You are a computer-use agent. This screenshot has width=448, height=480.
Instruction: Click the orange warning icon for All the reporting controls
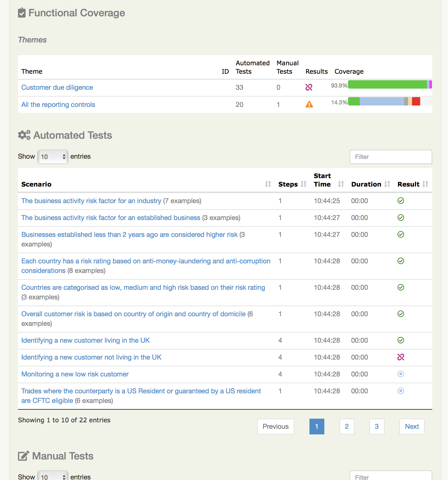pyautogui.click(x=309, y=104)
